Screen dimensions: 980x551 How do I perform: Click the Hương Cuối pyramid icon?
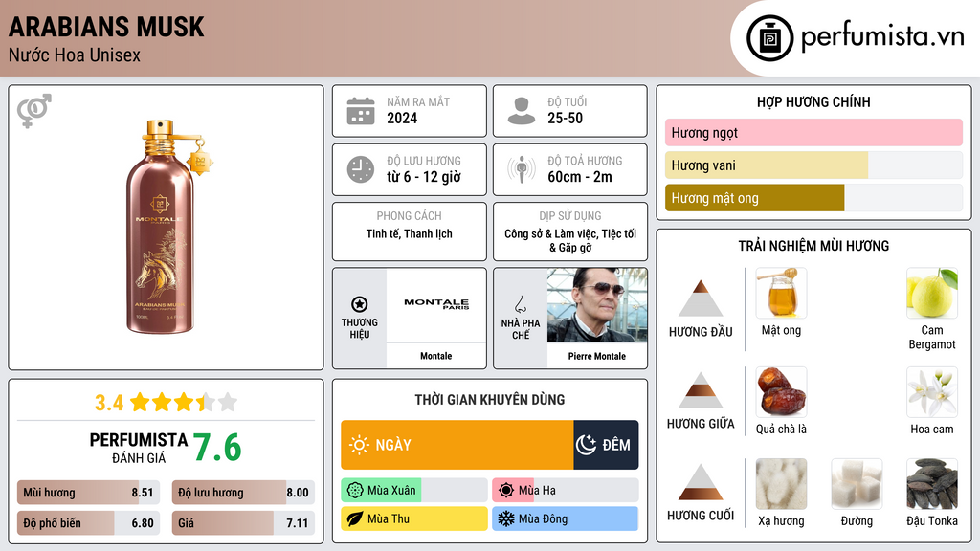[x=701, y=482]
